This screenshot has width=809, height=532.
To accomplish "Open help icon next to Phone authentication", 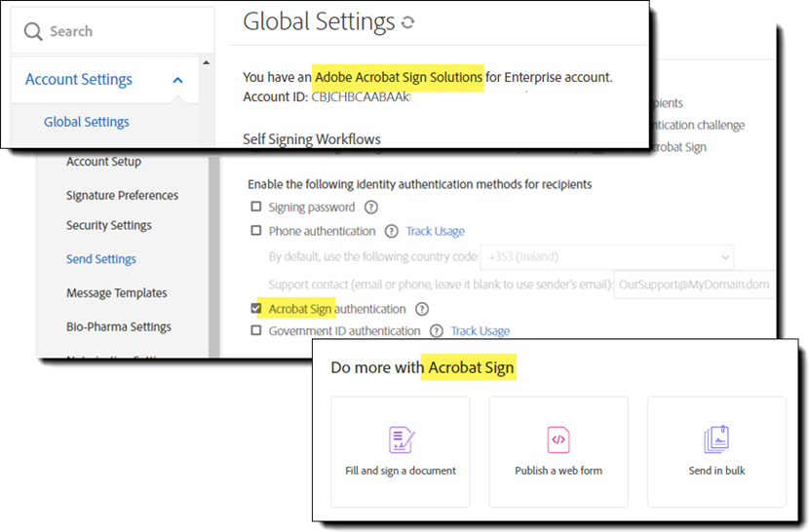I will pos(392,231).
